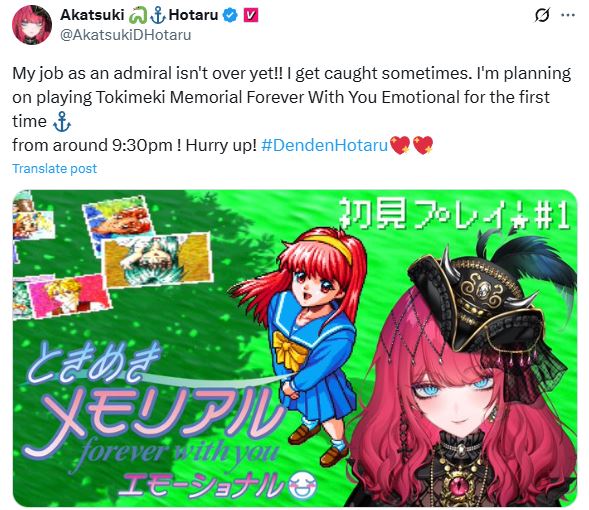Click the snake emoji in display name
This screenshot has width=589, height=510.
[137, 16]
